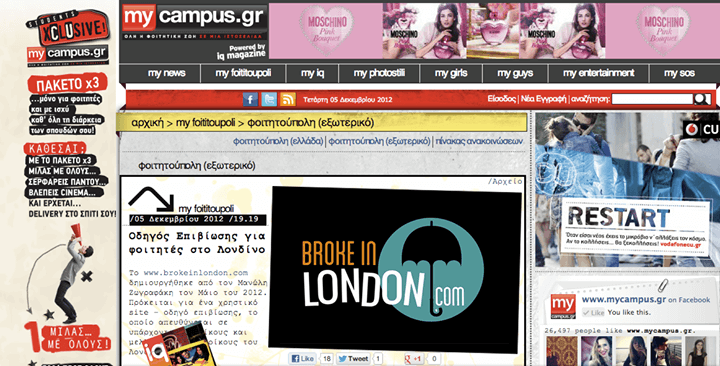Click the mycampus.gr site logo

point(194,22)
